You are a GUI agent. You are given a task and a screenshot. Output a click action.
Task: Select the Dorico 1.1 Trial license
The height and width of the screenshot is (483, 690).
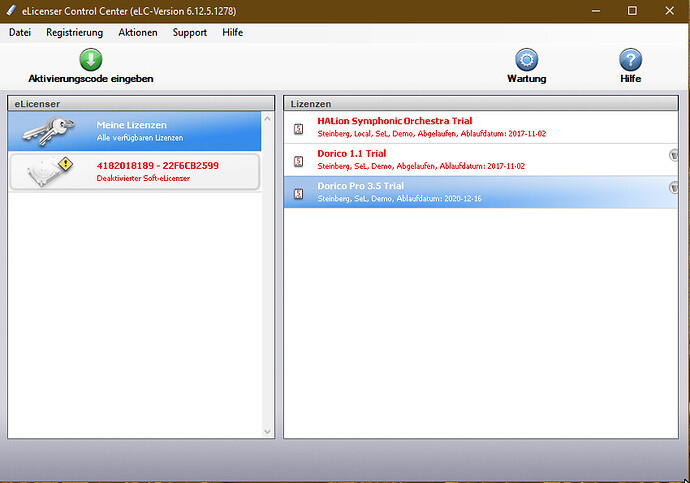pyautogui.click(x=481, y=160)
